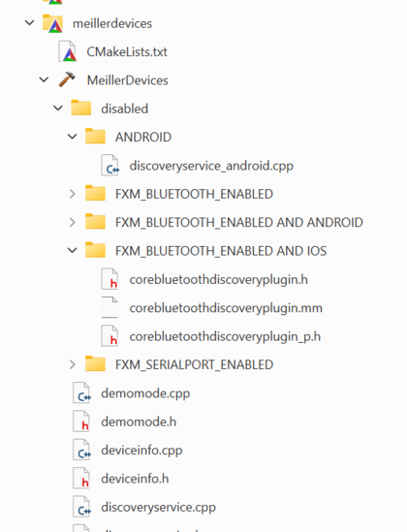Viewport: 407px width, 532px height.
Task: Collapse the MeillerDevices target node
Action: (x=45, y=80)
